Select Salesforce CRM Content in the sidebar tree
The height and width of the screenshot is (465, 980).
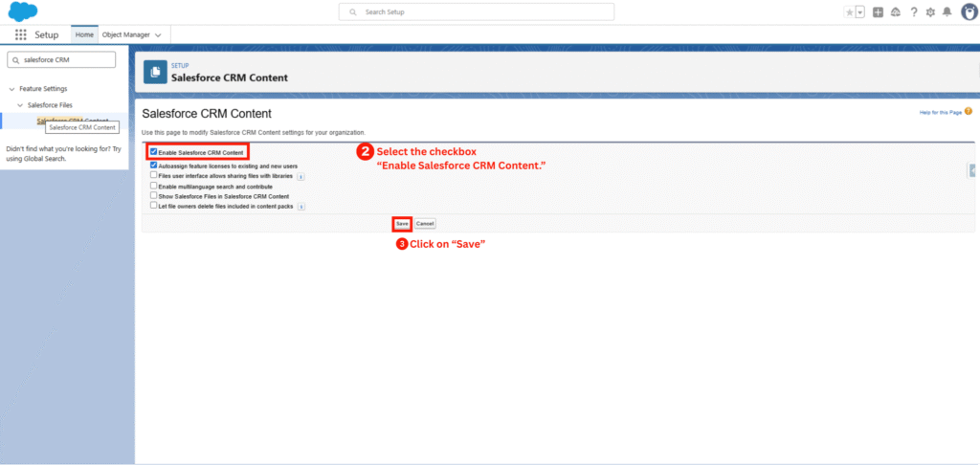click(x=73, y=121)
